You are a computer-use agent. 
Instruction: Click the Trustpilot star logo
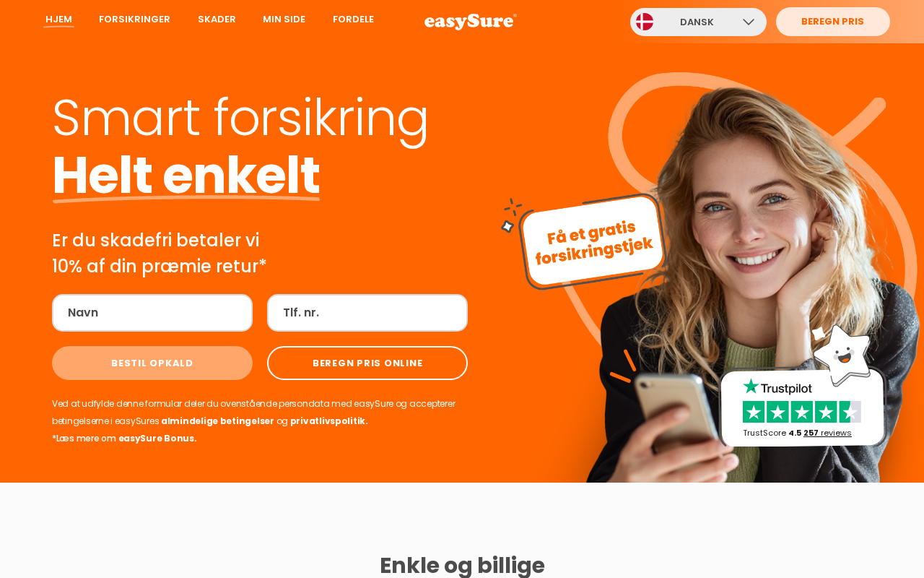[777, 387]
